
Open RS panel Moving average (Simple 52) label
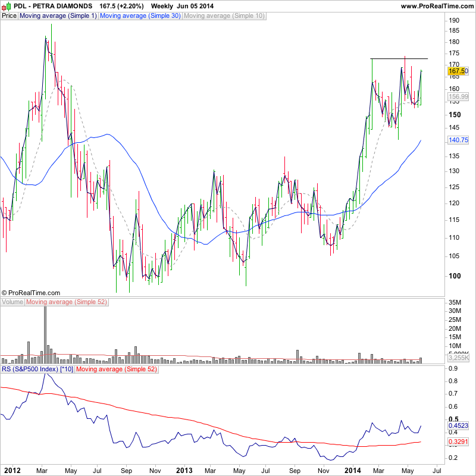tap(117, 369)
